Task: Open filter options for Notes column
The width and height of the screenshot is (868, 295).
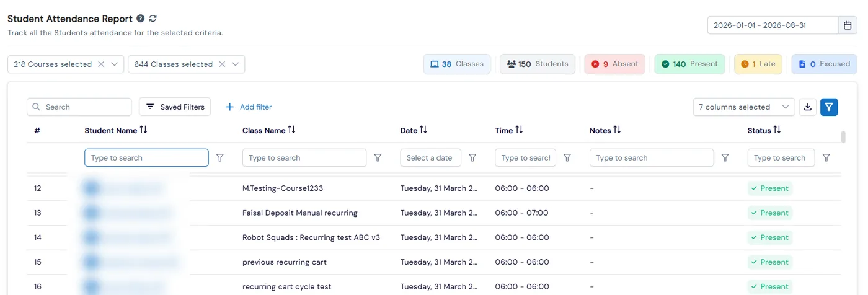Action: tap(725, 158)
